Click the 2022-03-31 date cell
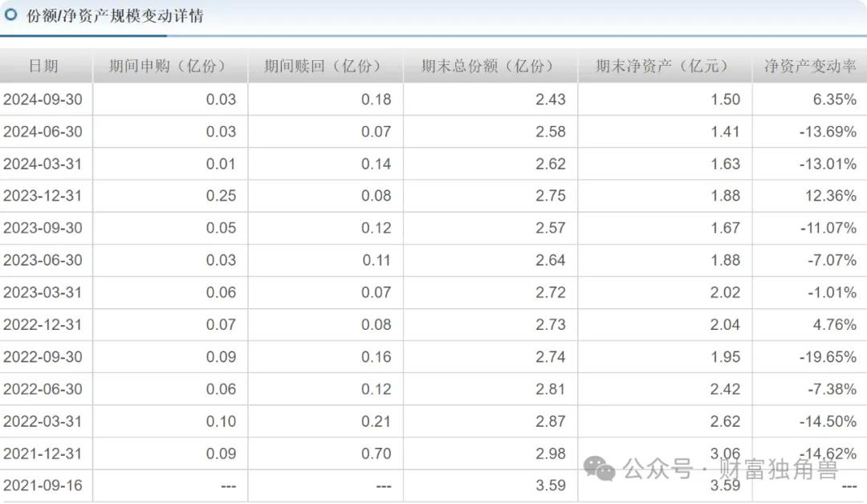867x504 pixels. click(43, 421)
